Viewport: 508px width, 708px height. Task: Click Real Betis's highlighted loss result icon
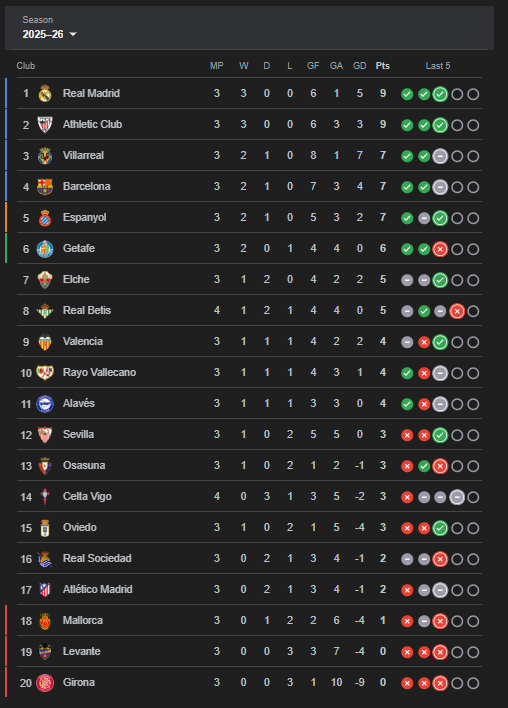(457, 311)
